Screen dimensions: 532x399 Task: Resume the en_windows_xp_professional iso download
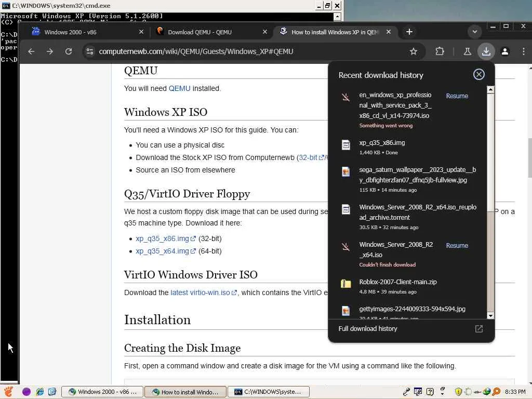(457, 96)
